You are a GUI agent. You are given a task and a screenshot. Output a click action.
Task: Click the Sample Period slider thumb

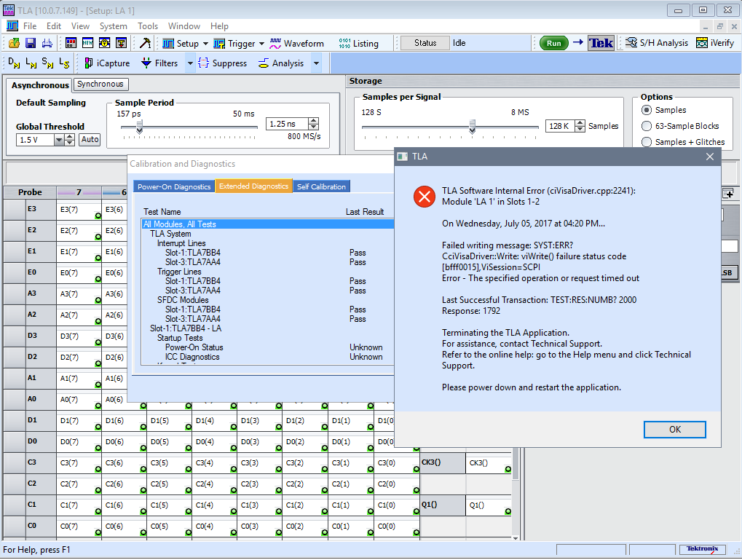(140, 127)
